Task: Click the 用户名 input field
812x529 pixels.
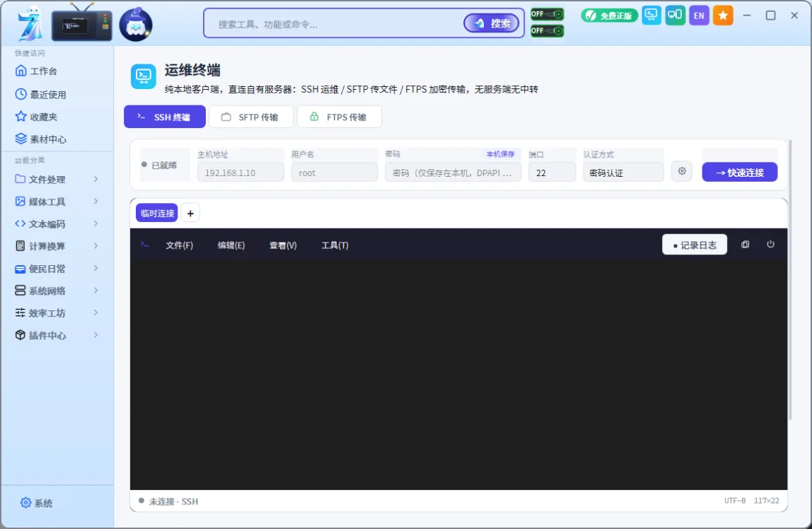Action: click(x=335, y=173)
